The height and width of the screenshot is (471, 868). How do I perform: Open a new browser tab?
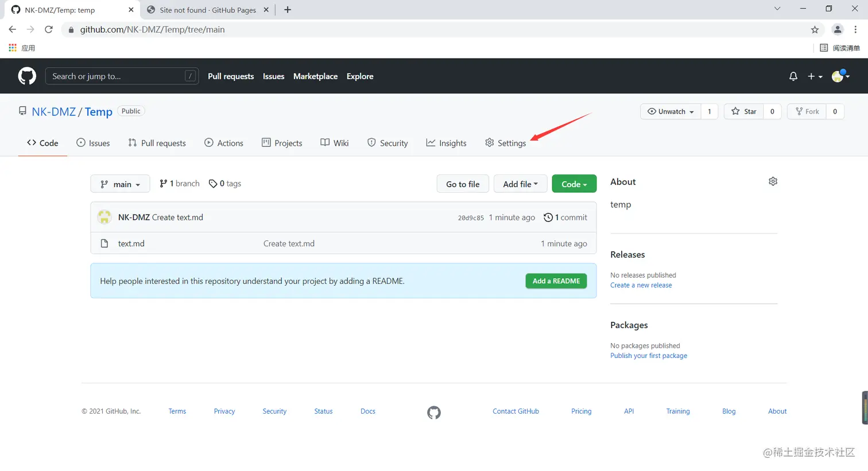pyautogui.click(x=288, y=10)
